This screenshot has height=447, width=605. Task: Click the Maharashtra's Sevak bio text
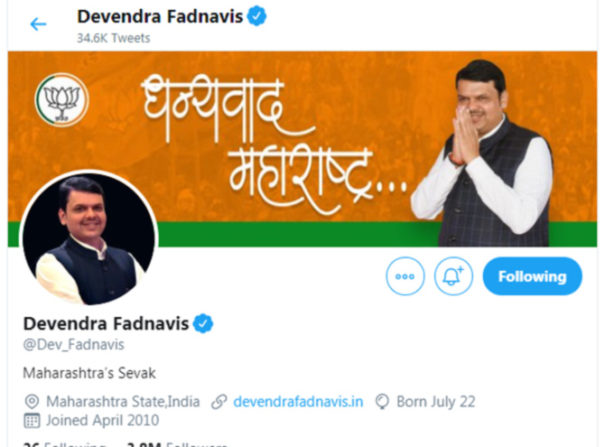(90, 373)
